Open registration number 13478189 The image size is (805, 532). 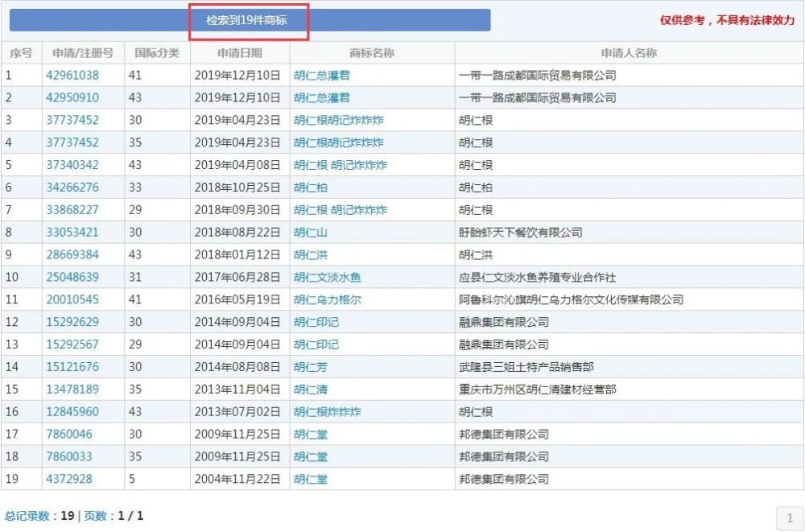pos(72,390)
